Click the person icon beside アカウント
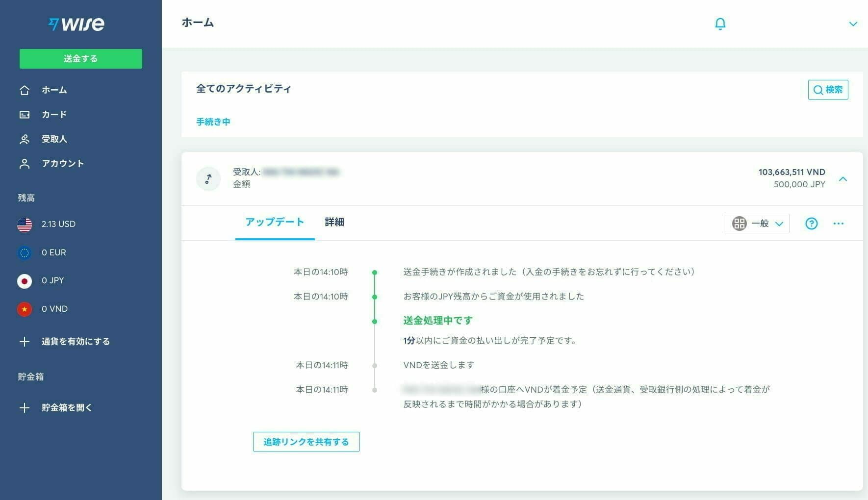This screenshot has width=868, height=500. [25, 164]
